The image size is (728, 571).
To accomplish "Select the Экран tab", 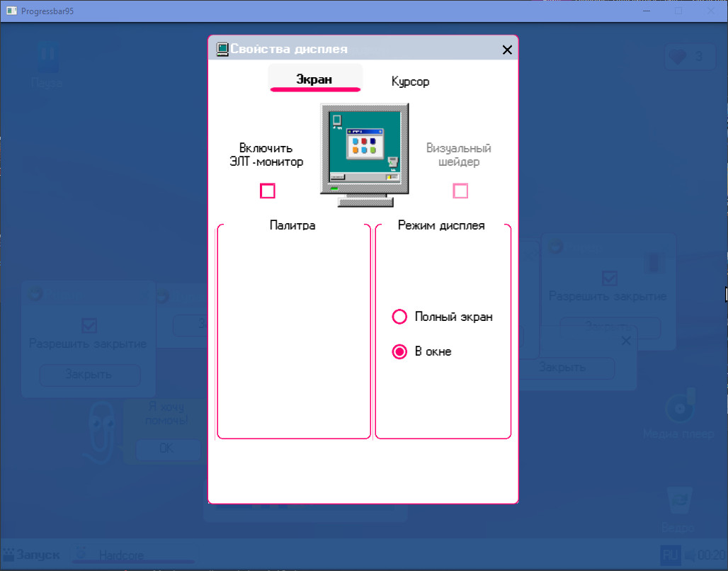I will 314,79.
